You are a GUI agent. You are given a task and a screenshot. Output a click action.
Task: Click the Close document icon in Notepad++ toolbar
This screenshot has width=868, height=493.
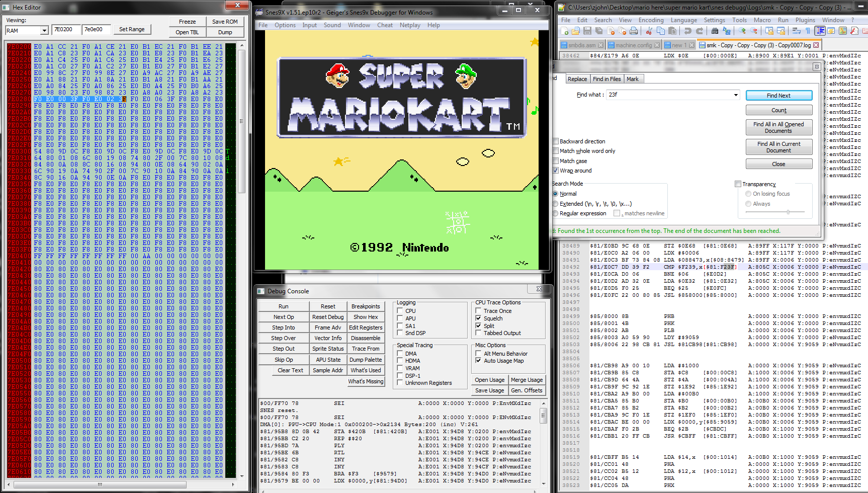(611, 31)
